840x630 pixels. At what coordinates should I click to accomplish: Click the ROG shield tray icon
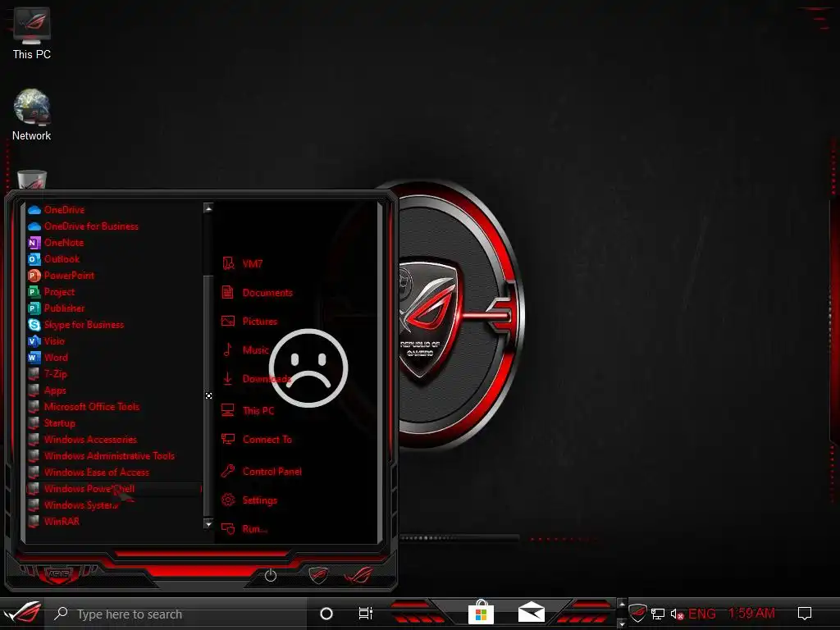(637, 614)
